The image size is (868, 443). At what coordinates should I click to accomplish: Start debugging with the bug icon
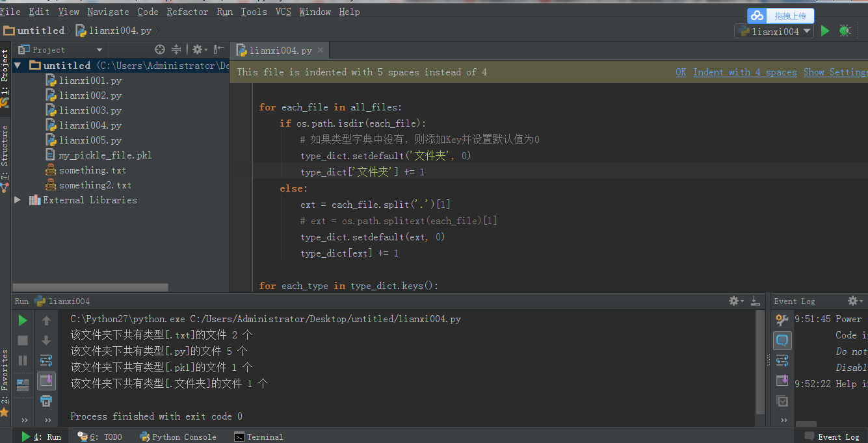click(845, 31)
